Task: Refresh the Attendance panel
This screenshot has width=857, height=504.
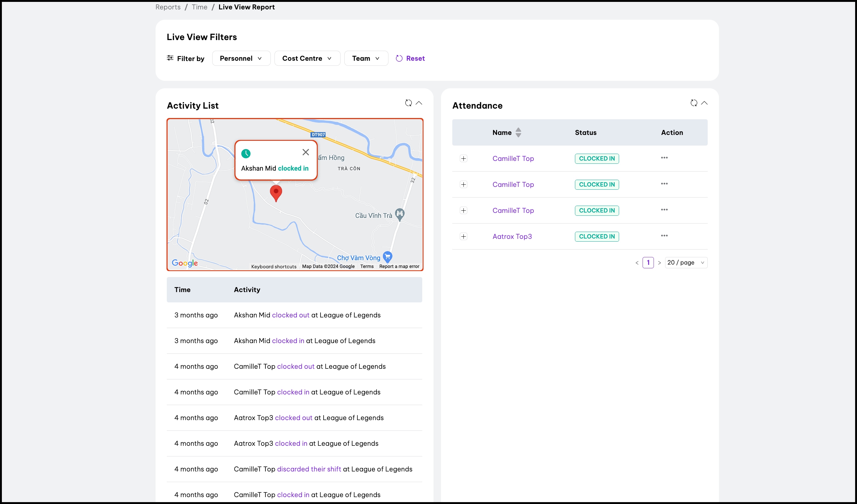Action: click(x=694, y=103)
